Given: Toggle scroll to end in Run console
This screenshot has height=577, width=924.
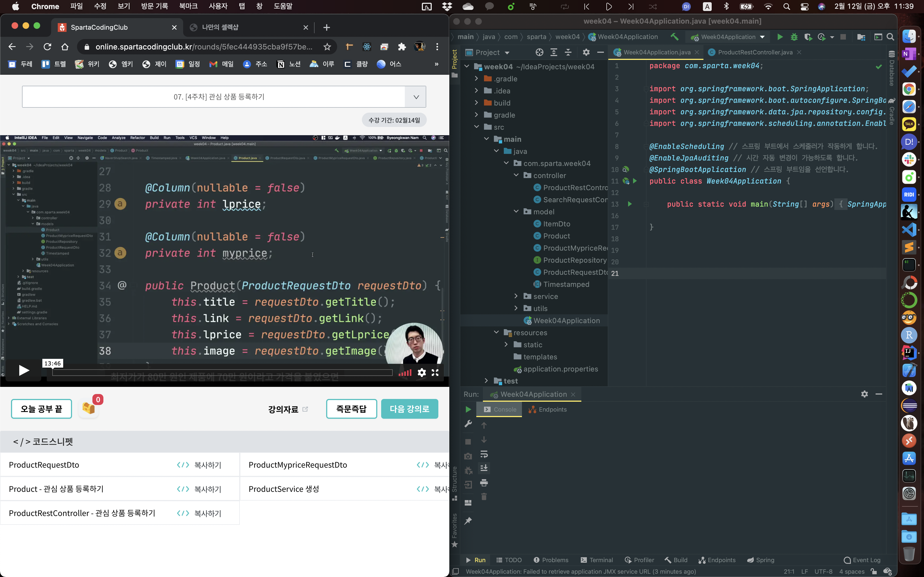Looking at the screenshot, I should tap(484, 468).
